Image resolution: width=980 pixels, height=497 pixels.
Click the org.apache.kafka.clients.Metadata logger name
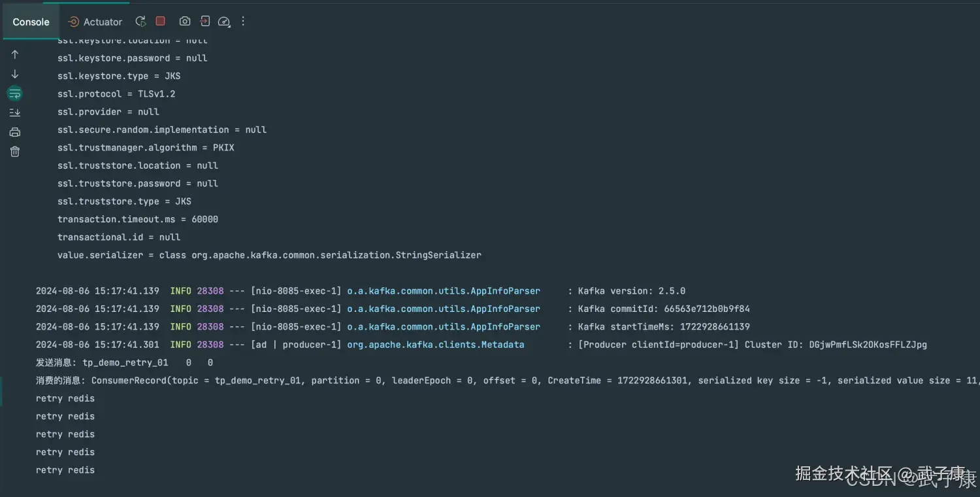coord(435,345)
